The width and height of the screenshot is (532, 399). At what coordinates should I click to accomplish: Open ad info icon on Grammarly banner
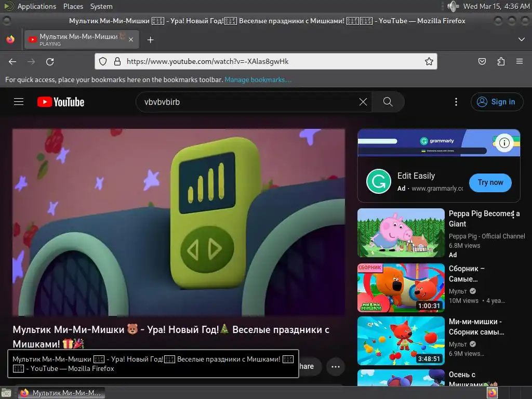(x=504, y=143)
